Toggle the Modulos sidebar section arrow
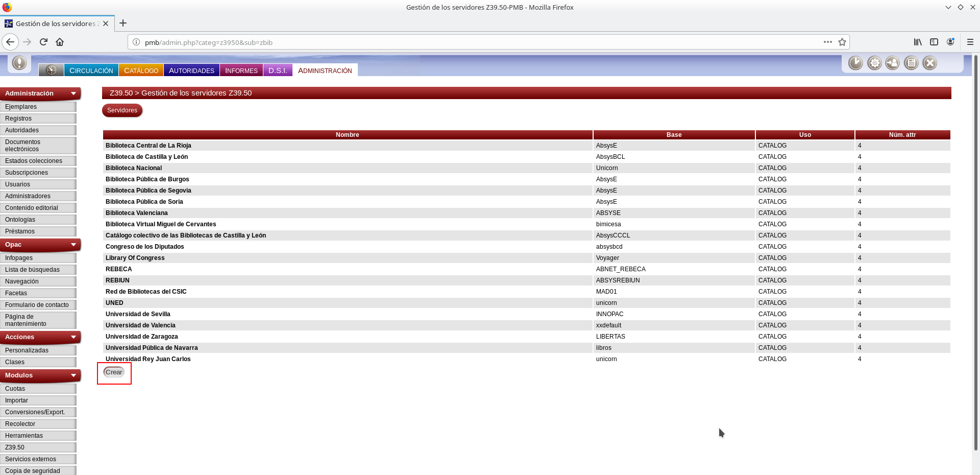The height and width of the screenshot is (475, 980). [x=73, y=375]
